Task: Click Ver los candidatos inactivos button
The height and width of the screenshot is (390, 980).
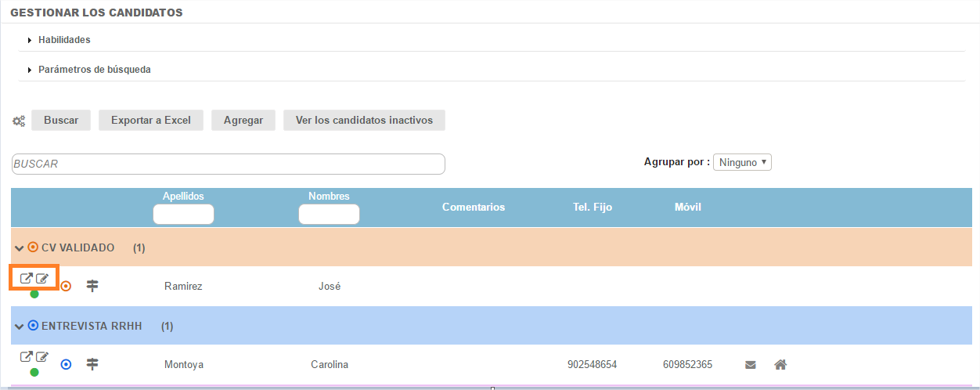Action: [364, 121]
